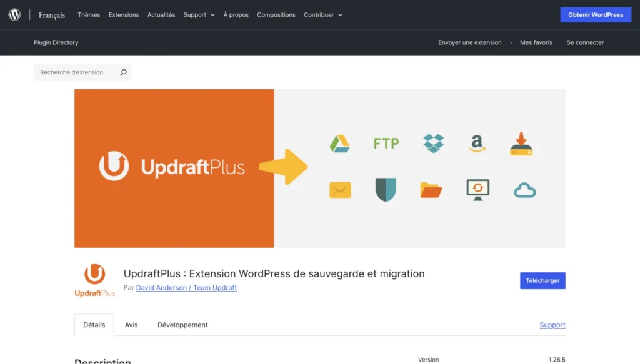Image resolution: width=640 pixels, height=364 pixels.
Task: Click the yellow arrow in banner
Action: [283, 167]
